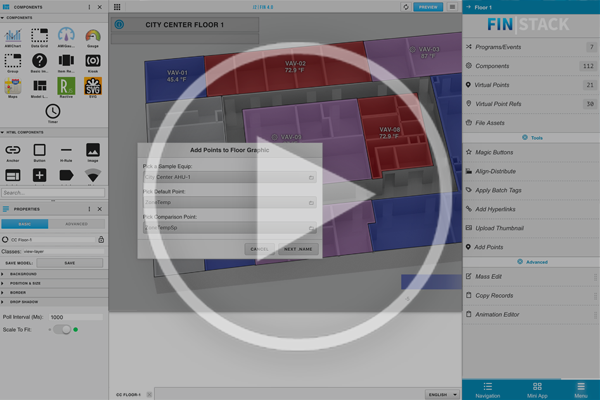Select the H-Rule HTML component icon
This screenshot has width=600, height=400.
[x=66, y=150]
